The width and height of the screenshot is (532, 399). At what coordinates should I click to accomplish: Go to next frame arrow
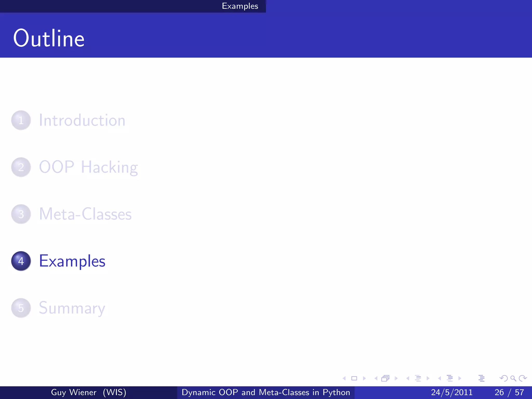point(396,378)
